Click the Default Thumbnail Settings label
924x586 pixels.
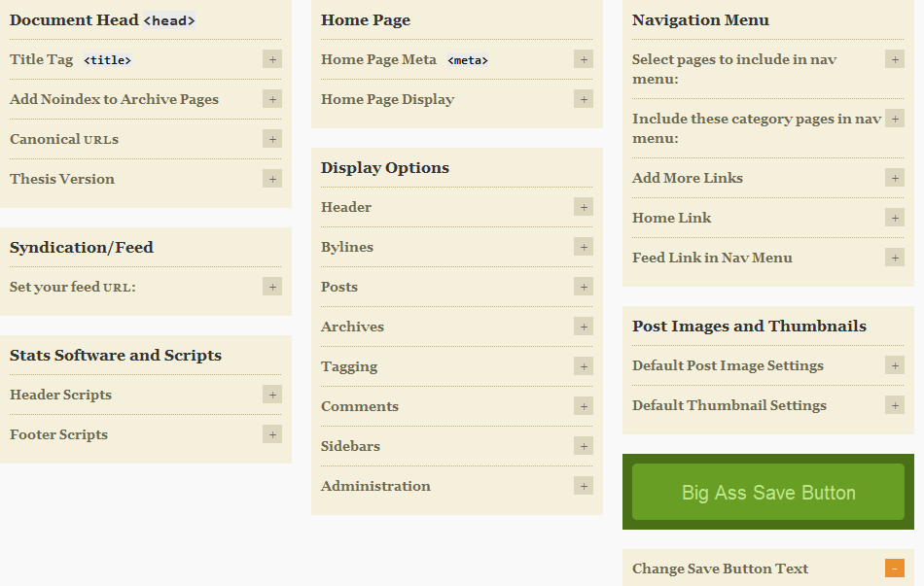coord(729,406)
